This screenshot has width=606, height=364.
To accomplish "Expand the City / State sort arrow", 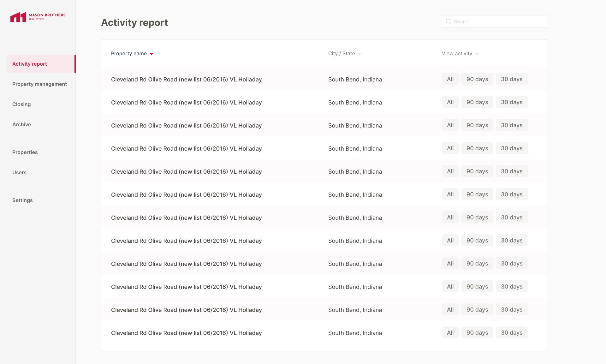I will click(359, 54).
